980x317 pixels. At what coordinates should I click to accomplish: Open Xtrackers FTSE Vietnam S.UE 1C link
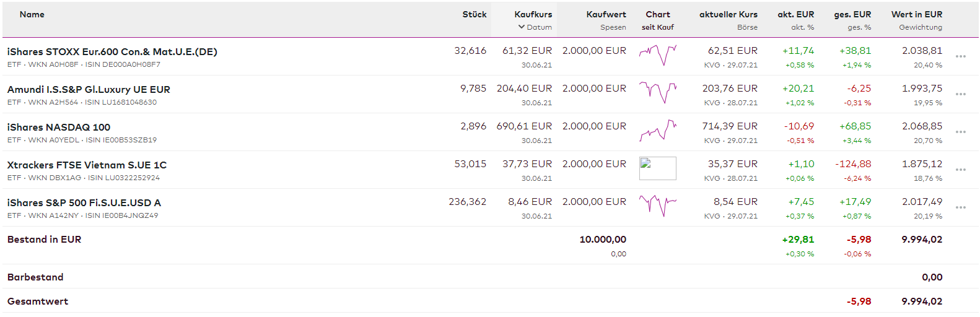(87, 165)
